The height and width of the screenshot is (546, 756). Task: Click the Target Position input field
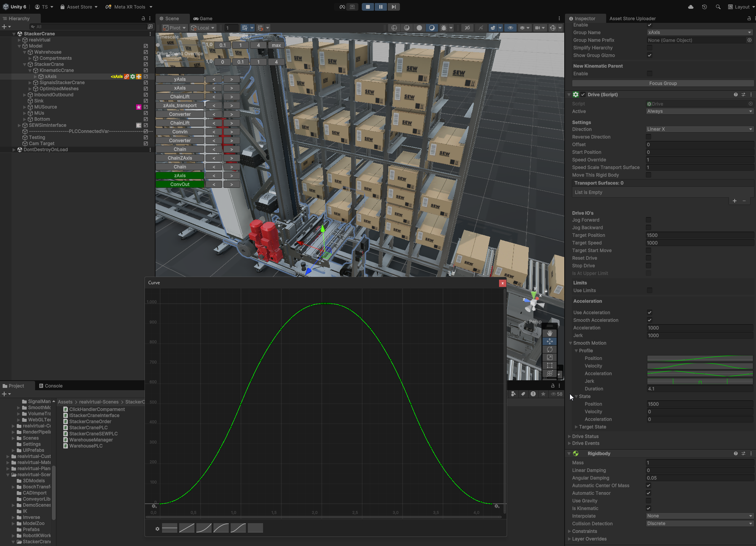pos(699,235)
